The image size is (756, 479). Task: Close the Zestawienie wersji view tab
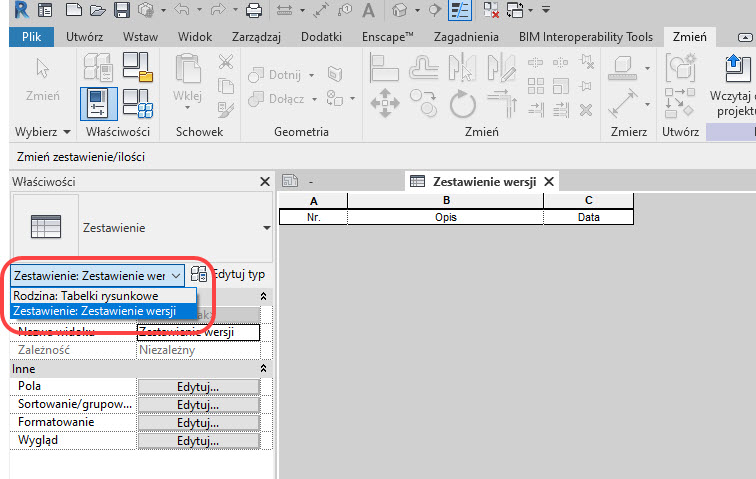click(x=549, y=181)
